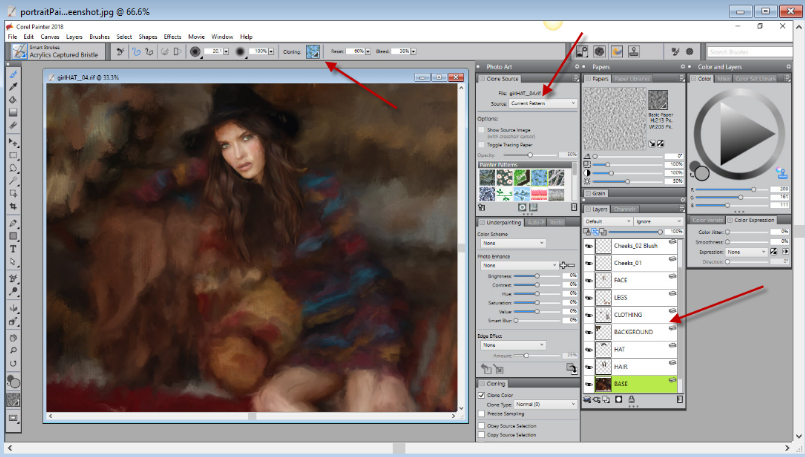Select the blue floral Painter Pattern thumbnail
805x457 pixels.
540,178
